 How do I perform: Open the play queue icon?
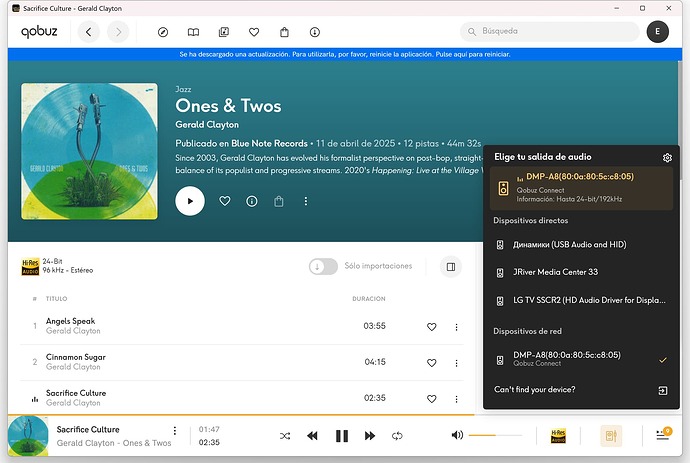(x=663, y=435)
